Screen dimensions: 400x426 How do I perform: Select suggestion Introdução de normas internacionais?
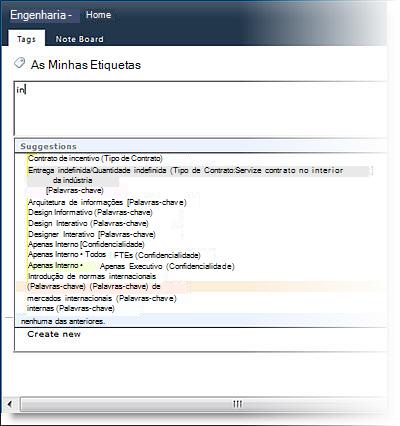click(92, 276)
